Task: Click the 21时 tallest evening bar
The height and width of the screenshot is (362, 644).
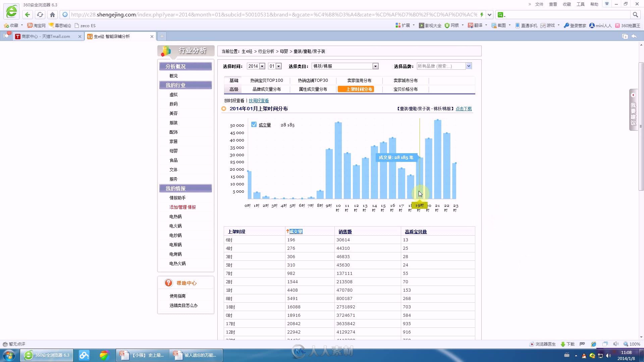Action: pos(437,159)
